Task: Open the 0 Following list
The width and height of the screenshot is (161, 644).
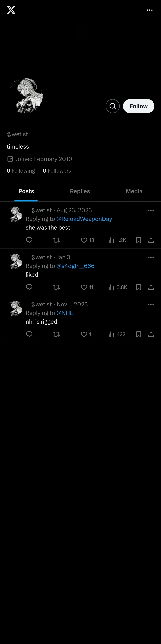Action: click(21, 171)
